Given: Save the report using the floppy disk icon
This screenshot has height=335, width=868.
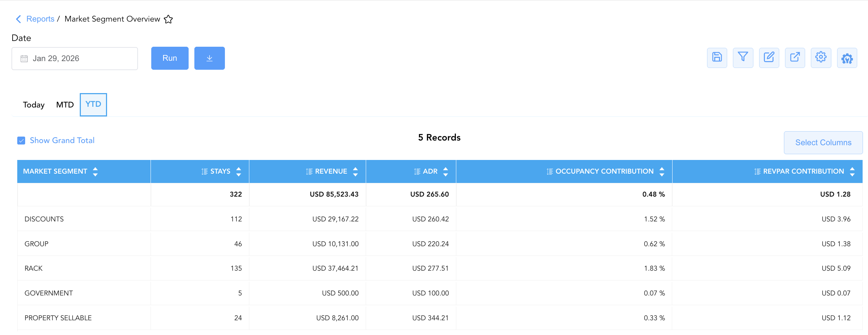Looking at the screenshot, I should pos(717,58).
